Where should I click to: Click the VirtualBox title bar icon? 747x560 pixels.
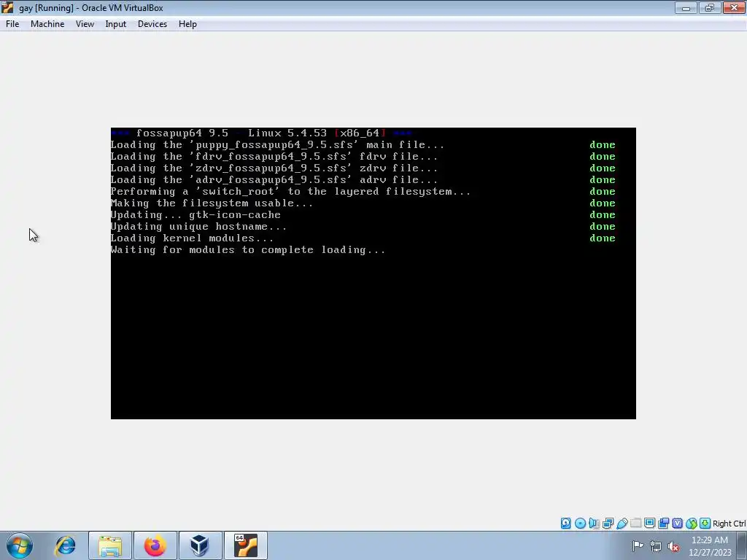(x=7, y=7)
